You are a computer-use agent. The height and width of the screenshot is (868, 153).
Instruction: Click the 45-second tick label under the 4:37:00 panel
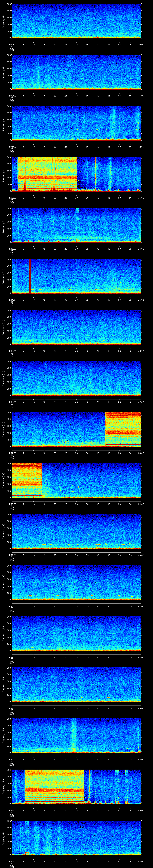(x=109, y=453)
